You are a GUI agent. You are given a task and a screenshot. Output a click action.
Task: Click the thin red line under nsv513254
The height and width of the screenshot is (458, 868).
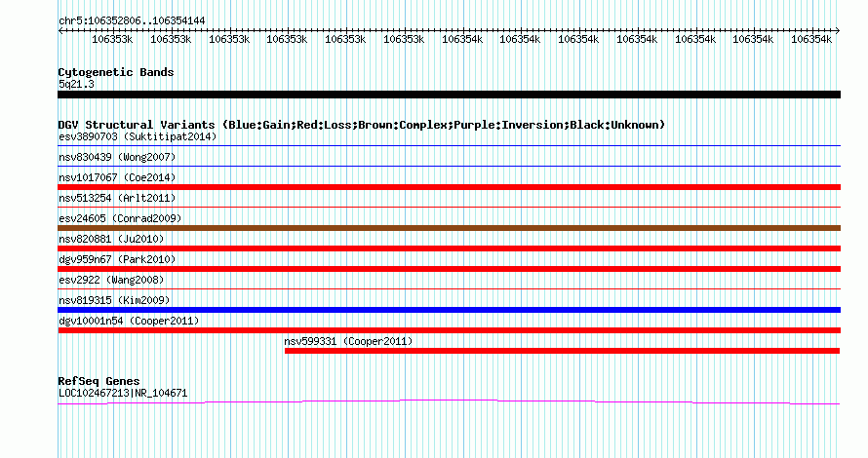click(x=449, y=208)
